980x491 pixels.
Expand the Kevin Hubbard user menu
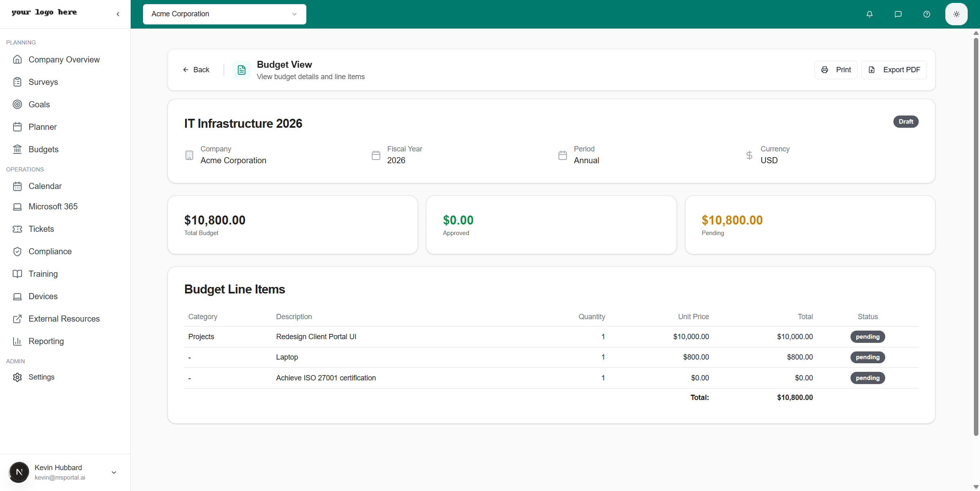pyautogui.click(x=114, y=472)
